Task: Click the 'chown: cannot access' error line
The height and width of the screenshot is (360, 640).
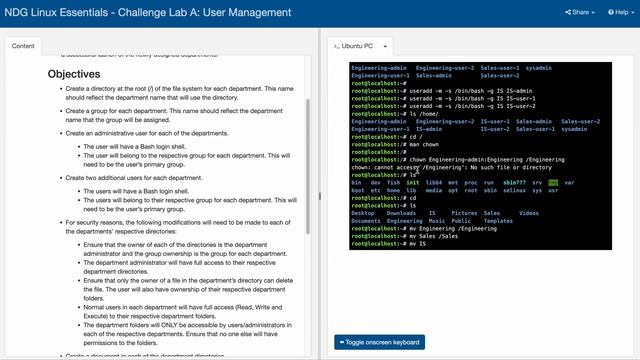Action: 451,167
